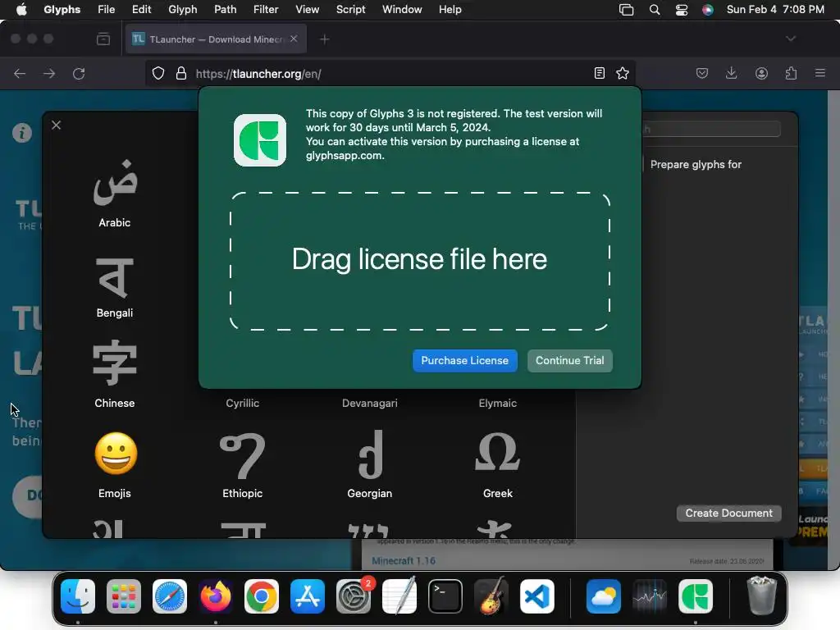Click the Stage Manager icon in menu bar
This screenshot has height=630, width=840.
point(626,10)
